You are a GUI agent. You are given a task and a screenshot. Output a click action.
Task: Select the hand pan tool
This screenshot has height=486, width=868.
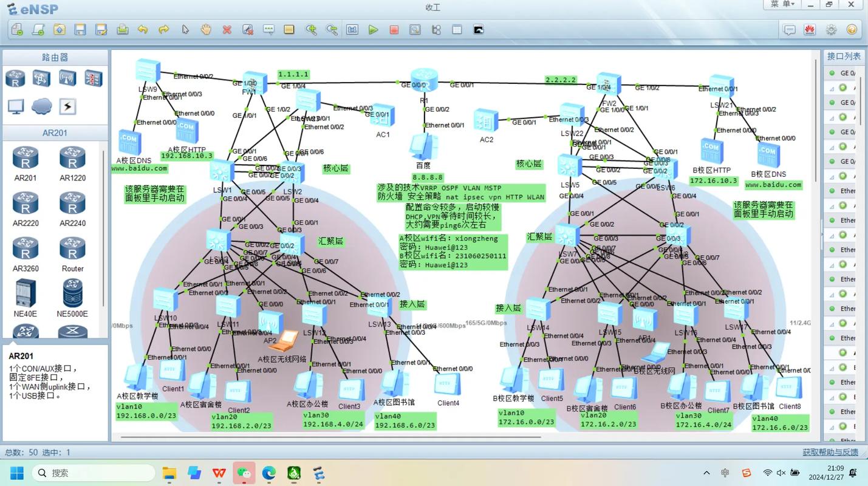[206, 29]
